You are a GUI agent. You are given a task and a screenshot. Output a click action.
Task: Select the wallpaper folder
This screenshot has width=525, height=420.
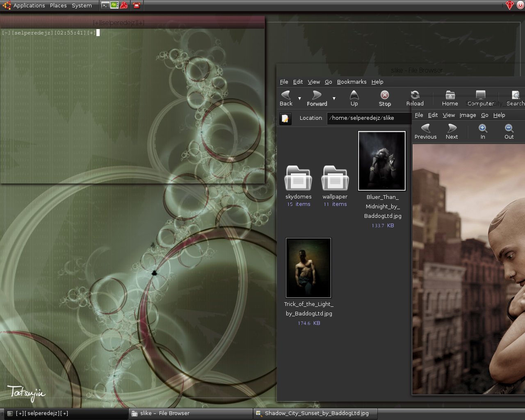coord(335,178)
